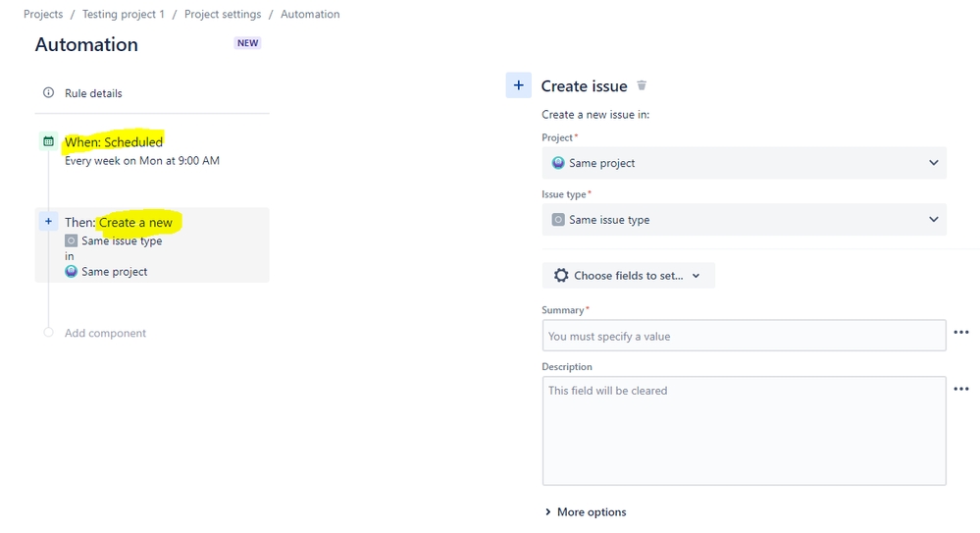Click the Automation breadcrumb

(x=310, y=14)
